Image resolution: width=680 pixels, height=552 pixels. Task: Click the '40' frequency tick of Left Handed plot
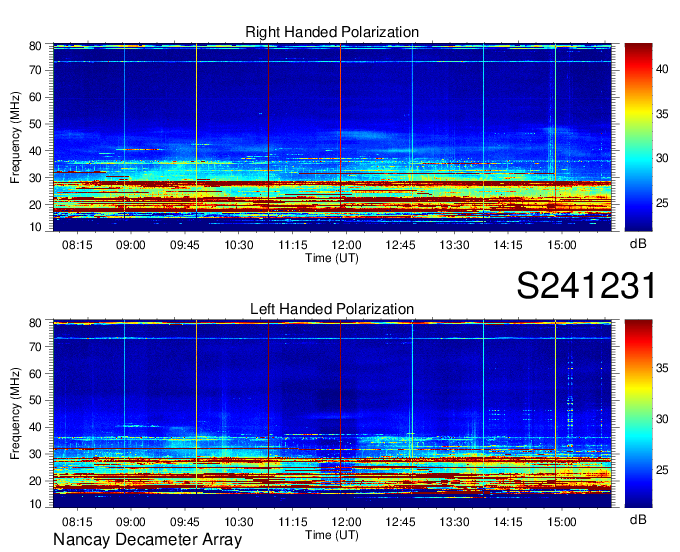(35, 428)
